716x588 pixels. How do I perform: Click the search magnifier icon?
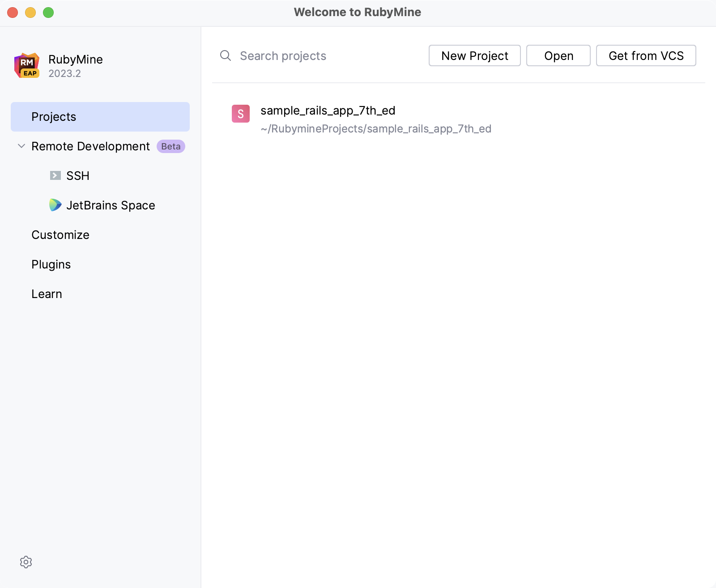pyautogui.click(x=226, y=55)
